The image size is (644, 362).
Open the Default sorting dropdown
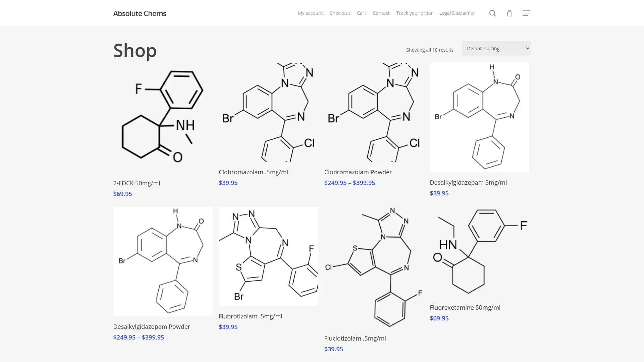pyautogui.click(x=496, y=48)
